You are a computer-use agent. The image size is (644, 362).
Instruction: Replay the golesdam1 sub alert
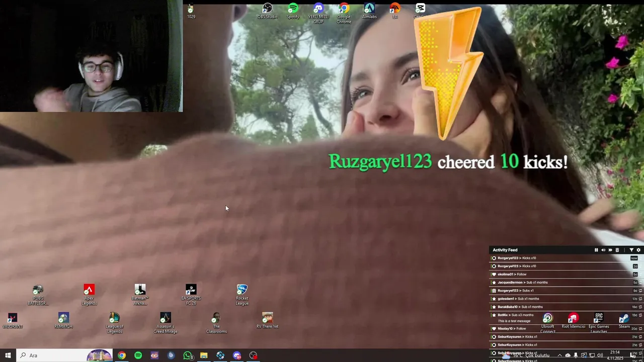(640, 299)
